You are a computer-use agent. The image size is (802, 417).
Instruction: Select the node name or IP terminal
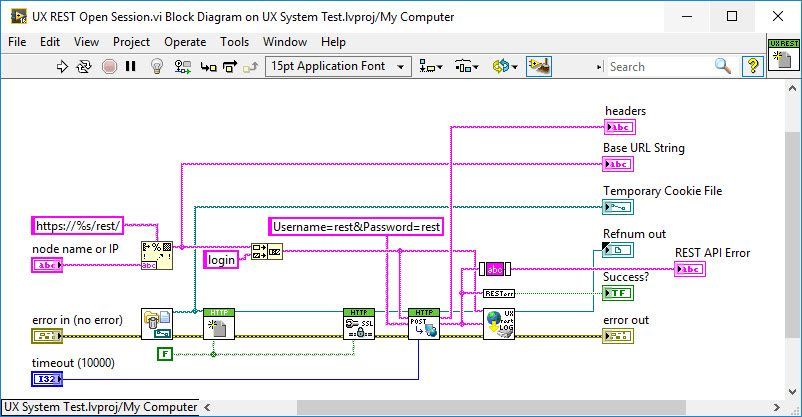click(x=47, y=265)
